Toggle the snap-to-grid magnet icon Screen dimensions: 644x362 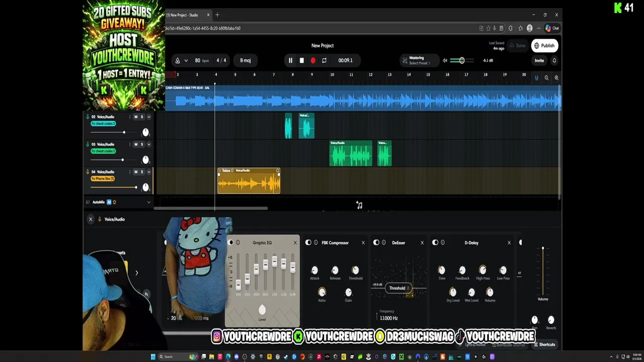click(x=536, y=77)
